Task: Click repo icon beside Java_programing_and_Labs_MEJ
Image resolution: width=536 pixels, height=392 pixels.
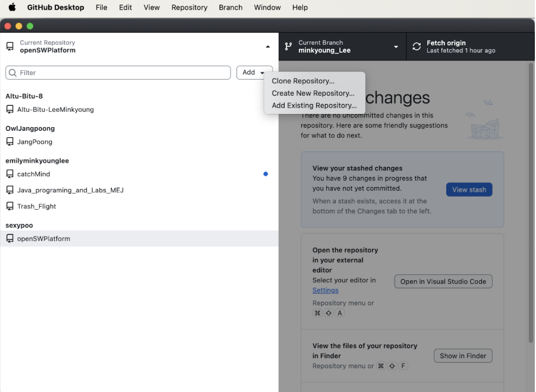Action: tap(10, 190)
